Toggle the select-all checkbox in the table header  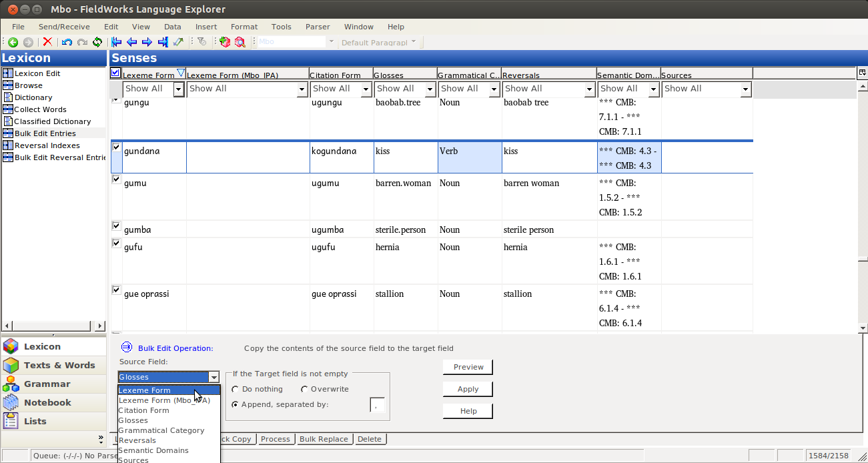(115, 73)
